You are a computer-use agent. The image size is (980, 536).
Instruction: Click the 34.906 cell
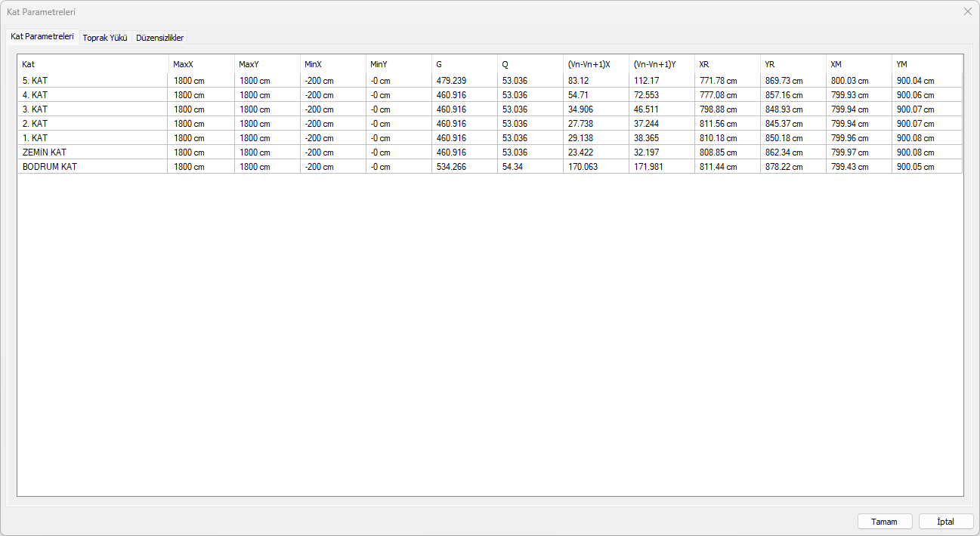pyautogui.click(x=595, y=109)
